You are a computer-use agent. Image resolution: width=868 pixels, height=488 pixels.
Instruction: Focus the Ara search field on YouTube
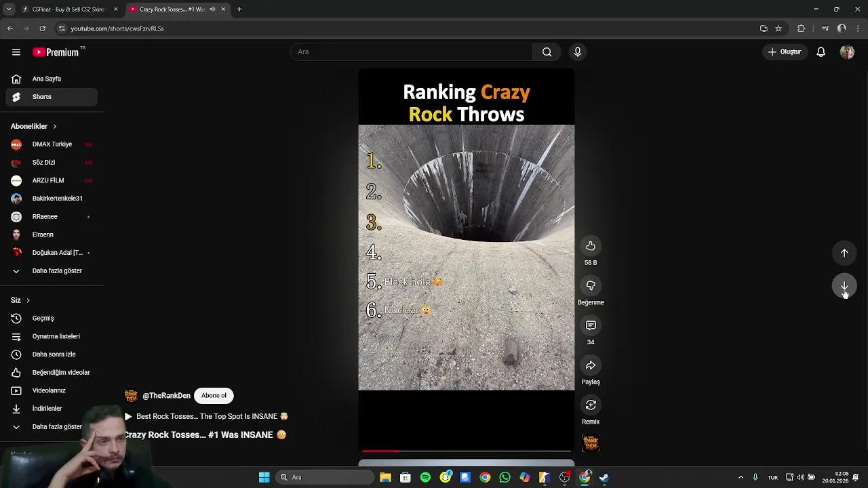(x=412, y=52)
